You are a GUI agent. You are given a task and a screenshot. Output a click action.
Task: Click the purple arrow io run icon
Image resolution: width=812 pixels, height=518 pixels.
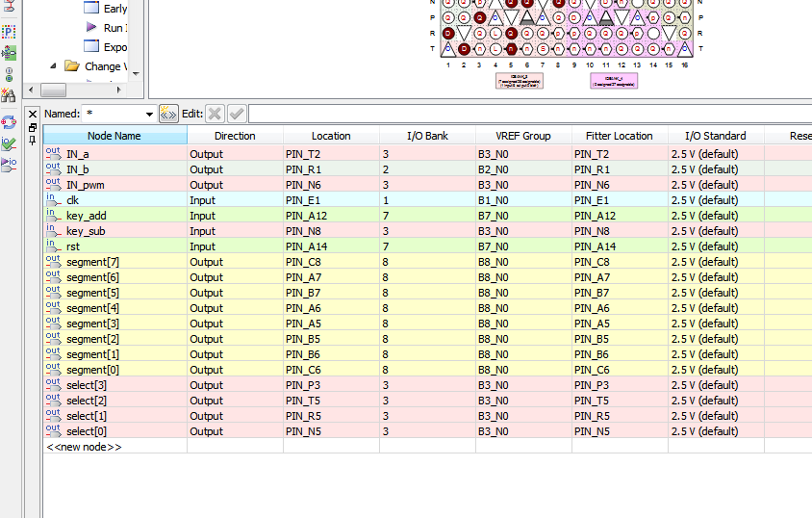tap(9, 164)
